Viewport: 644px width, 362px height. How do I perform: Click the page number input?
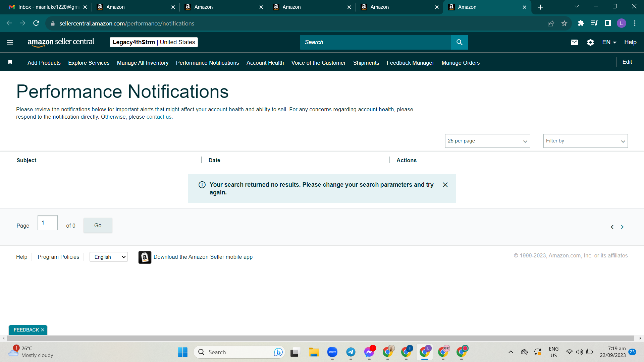[47, 223]
